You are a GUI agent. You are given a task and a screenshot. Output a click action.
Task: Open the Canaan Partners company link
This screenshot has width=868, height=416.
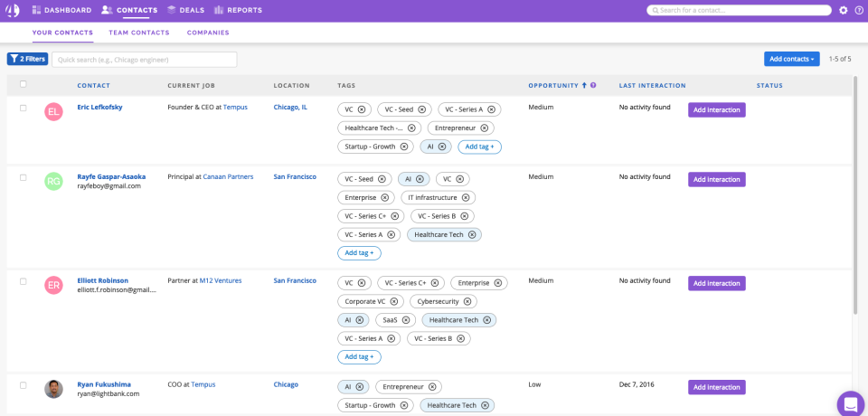(x=228, y=176)
